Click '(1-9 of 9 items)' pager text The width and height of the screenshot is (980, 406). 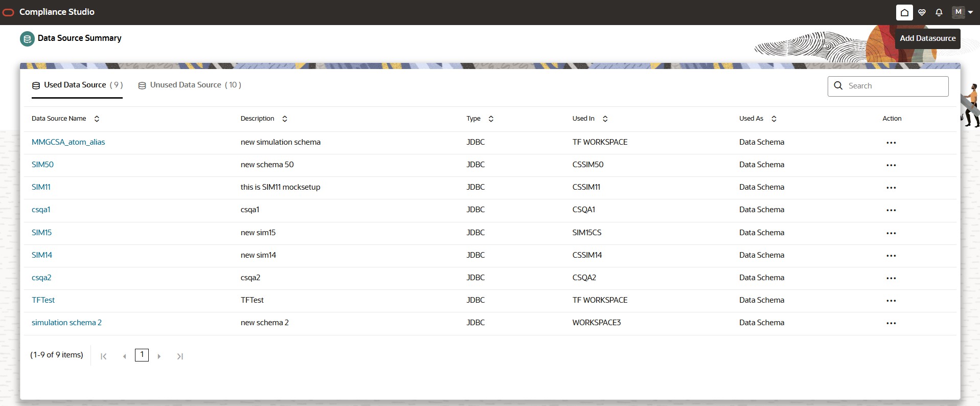pos(57,355)
